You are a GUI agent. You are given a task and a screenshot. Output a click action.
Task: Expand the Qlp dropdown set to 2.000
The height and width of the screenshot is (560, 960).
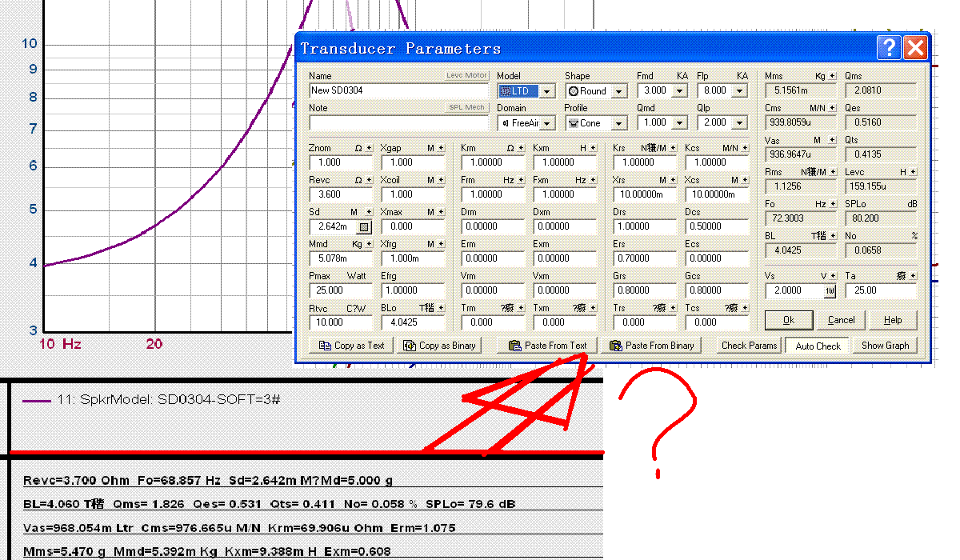click(740, 123)
